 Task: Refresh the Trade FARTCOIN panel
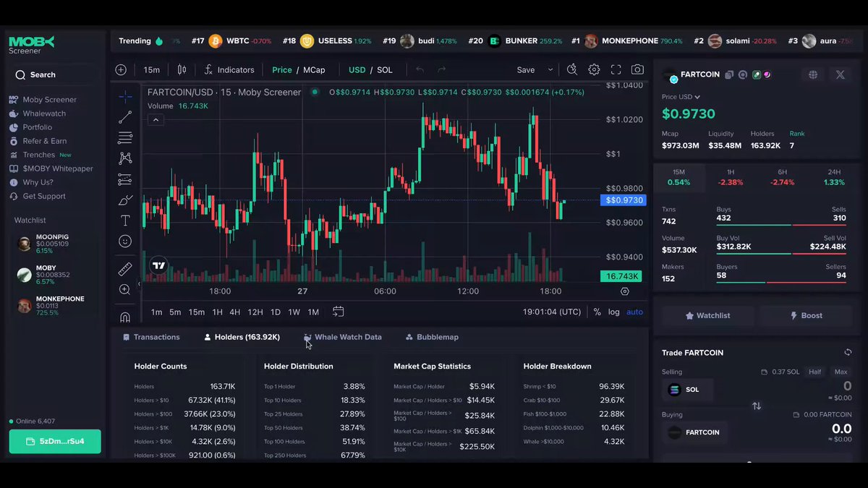(848, 353)
